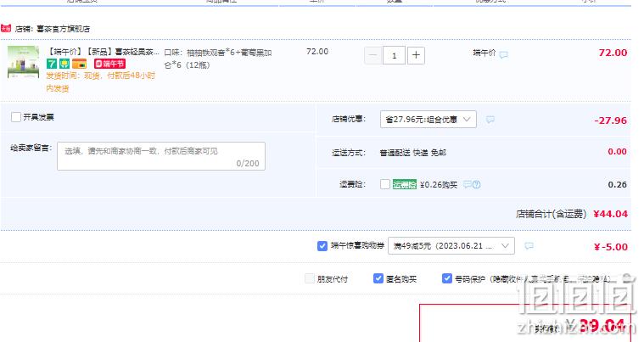Click the 口味 flavor specification text
Image resolution: width=644 pixels, height=342 pixels.
(x=218, y=59)
